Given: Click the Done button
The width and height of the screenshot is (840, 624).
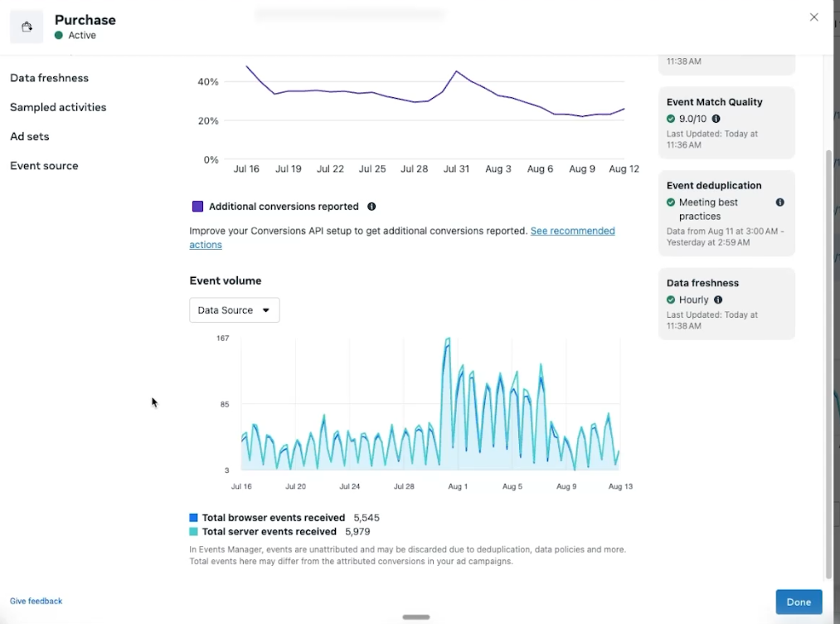Looking at the screenshot, I should pos(799,602).
